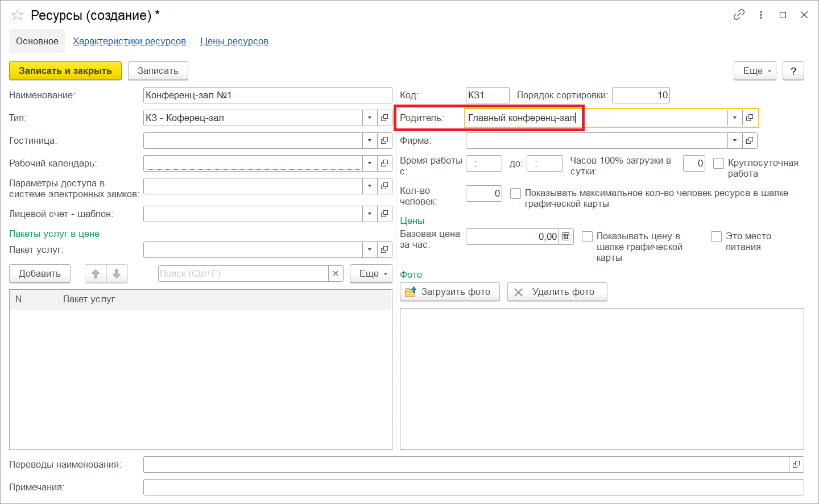Check Показывать цену в шапке графической карты
Viewport: 819px width, 504px height.
tap(587, 237)
